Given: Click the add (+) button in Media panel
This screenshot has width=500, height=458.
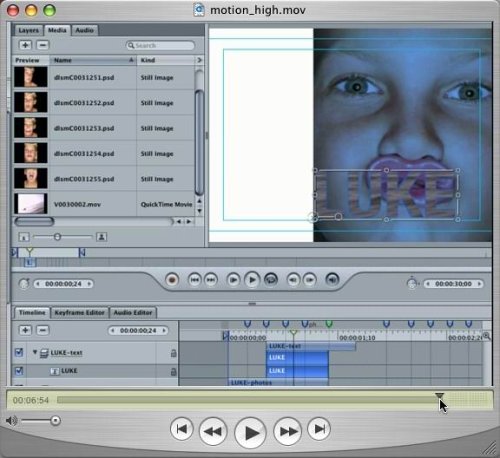Looking at the screenshot, I should 25,45.
